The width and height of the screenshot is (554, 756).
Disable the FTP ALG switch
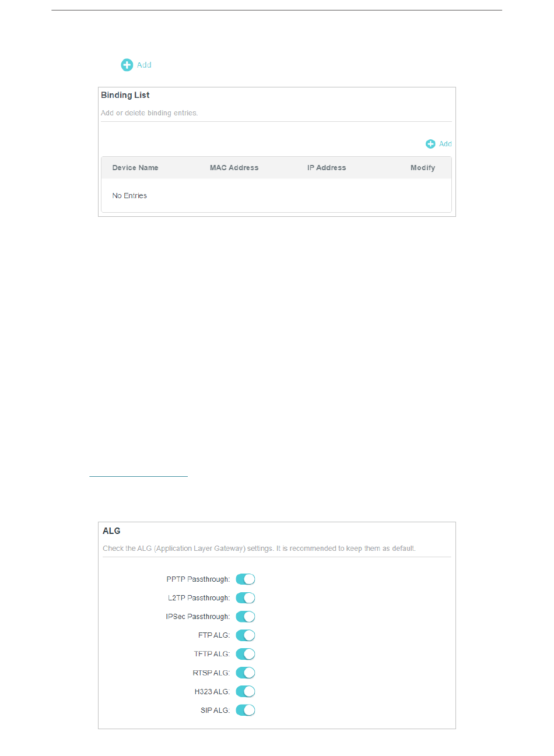click(x=246, y=635)
